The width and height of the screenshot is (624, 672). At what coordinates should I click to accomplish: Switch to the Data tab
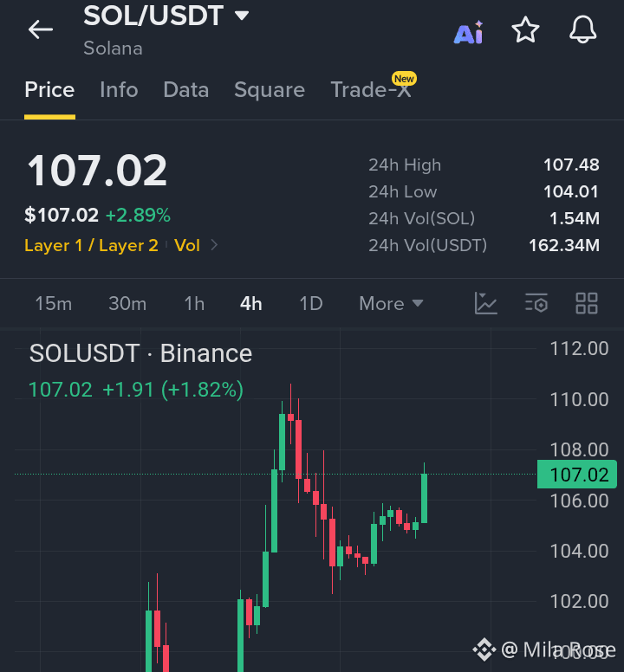tap(186, 90)
